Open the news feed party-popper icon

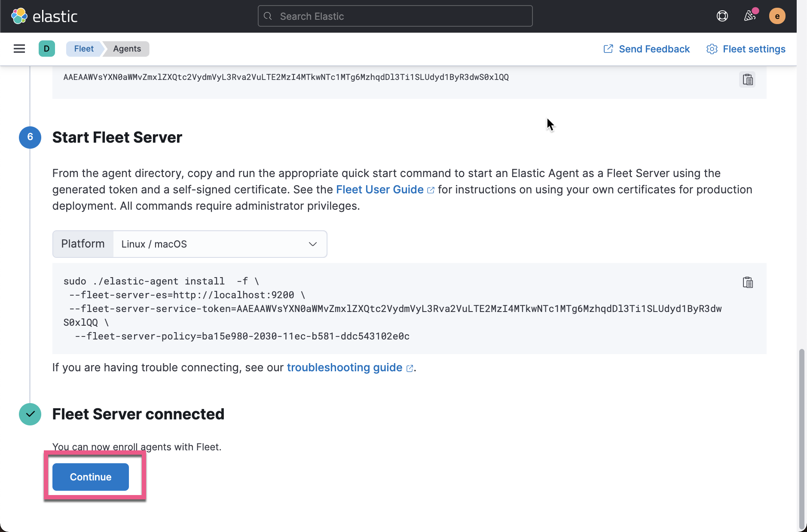[x=750, y=16]
